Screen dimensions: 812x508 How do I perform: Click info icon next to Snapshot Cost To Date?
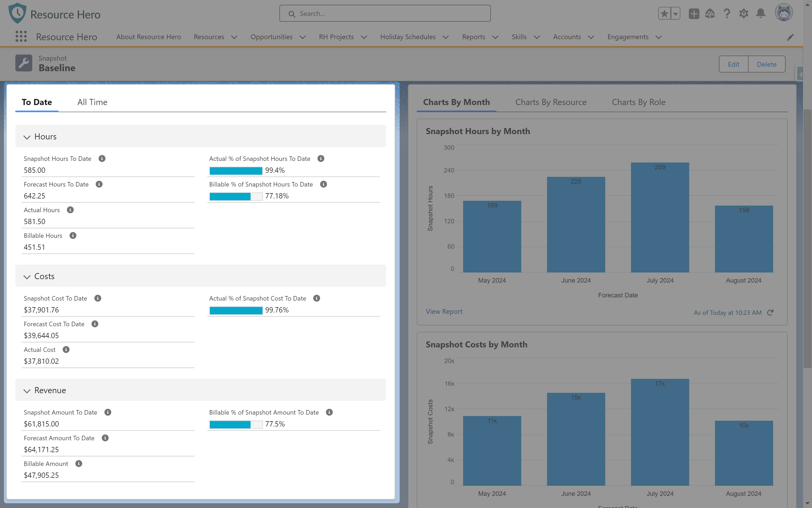point(98,298)
